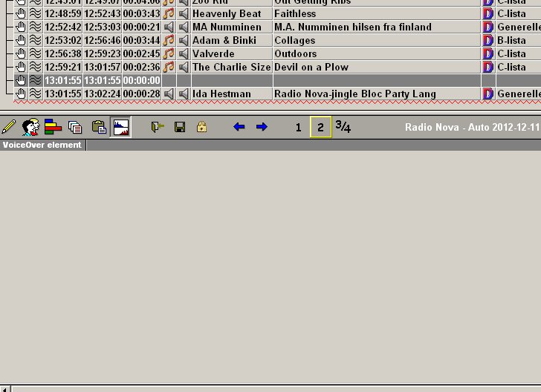Screen dimensions: 541x392
Task: Click the horizontal scrollbar track at the bottom
Action: 276,389
